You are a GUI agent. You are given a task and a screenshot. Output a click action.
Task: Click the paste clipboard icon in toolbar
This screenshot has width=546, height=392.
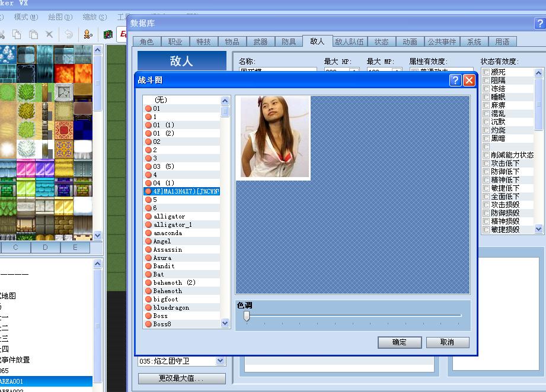[33, 34]
